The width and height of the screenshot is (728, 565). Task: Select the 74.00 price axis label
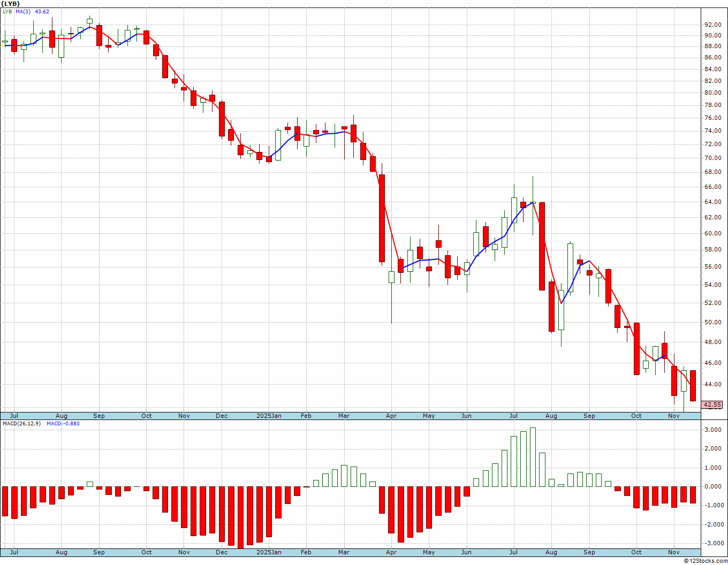point(712,131)
